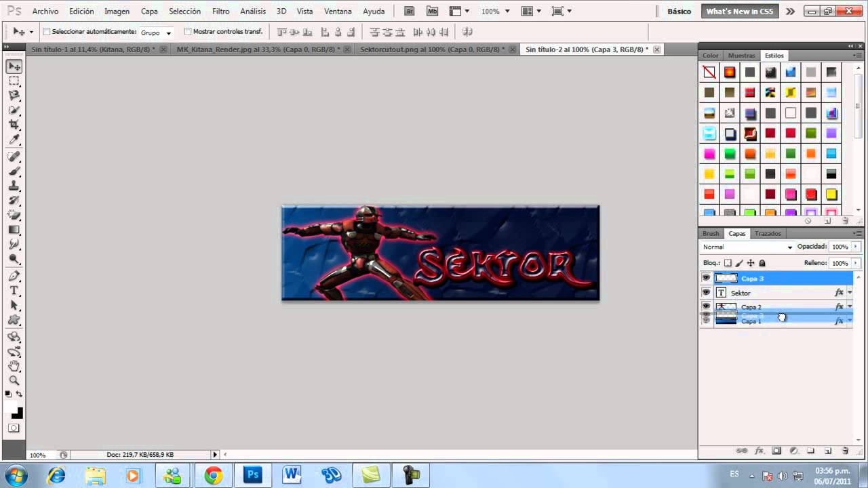The width and height of the screenshot is (868, 488).
Task: Apply the pink style swatch
Action: (709, 154)
